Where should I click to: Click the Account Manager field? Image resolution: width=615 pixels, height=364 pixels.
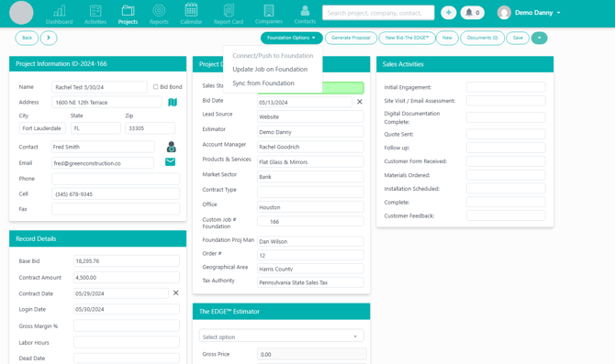point(310,147)
